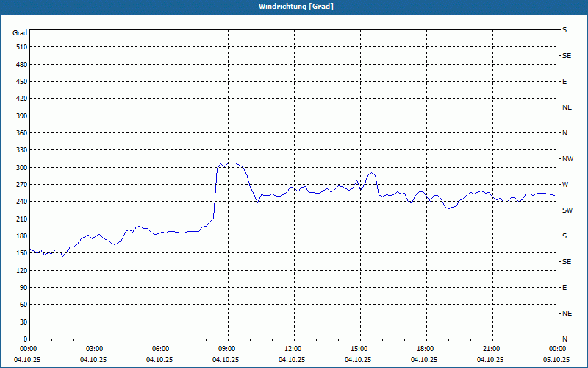The height and width of the screenshot is (368, 588).
Task: Click the 03:00 time label
Action: pyautogui.click(x=95, y=349)
